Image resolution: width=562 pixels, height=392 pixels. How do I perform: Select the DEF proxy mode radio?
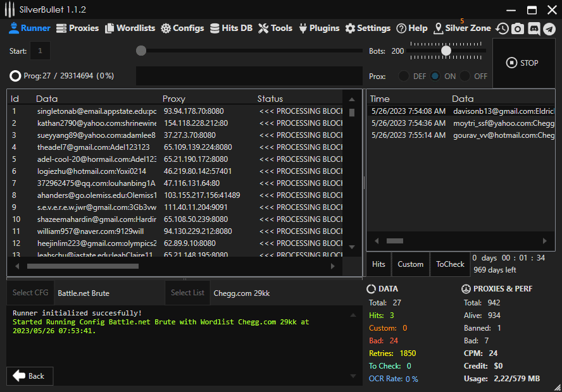tap(404, 76)
